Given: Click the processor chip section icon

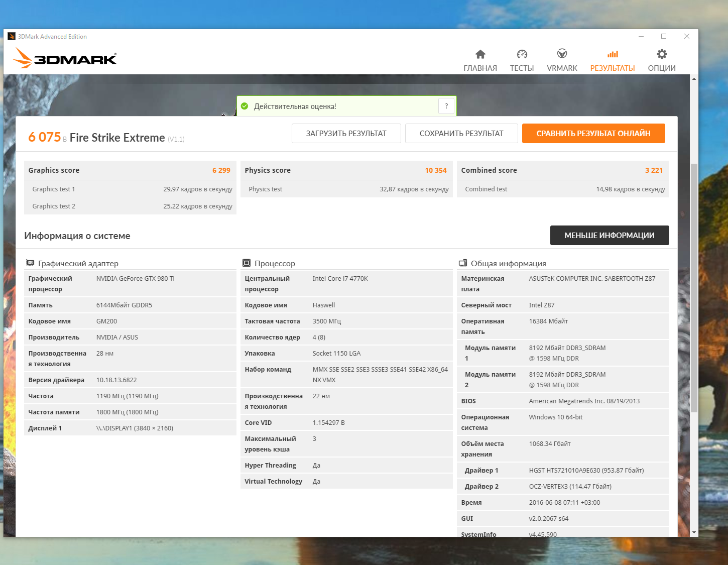Looking at the screenshot, I should pos(247,263).
